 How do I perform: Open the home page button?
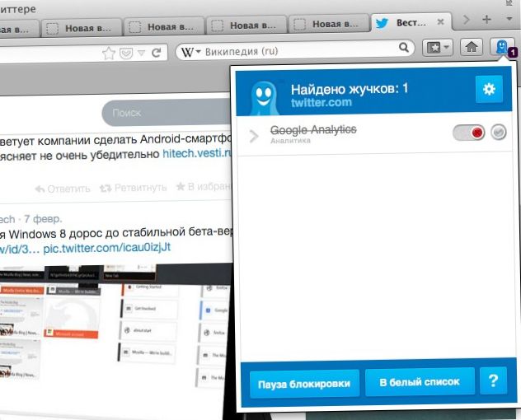tap(472, 48)
